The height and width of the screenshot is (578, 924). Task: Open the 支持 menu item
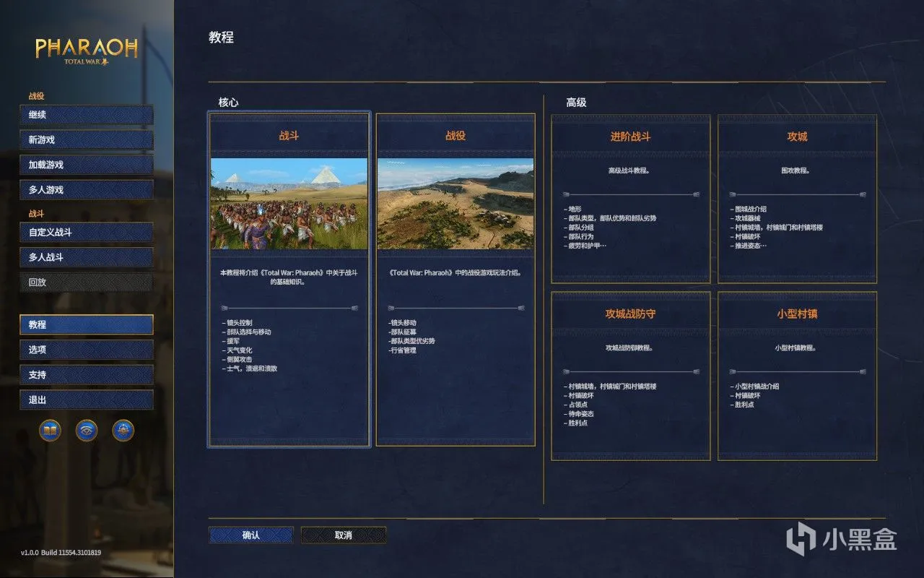point(87,375)
